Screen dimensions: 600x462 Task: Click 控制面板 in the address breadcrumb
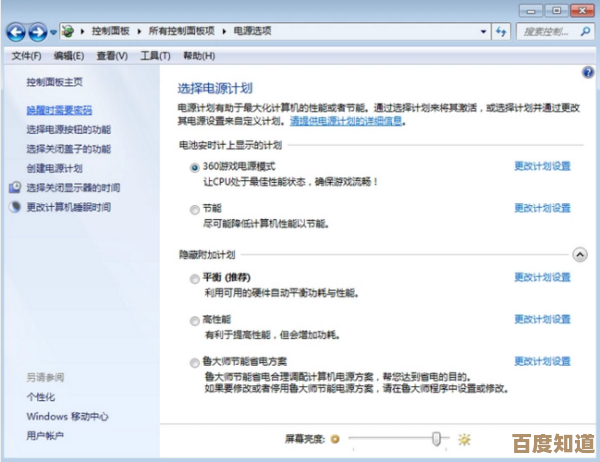coord(111,31)
